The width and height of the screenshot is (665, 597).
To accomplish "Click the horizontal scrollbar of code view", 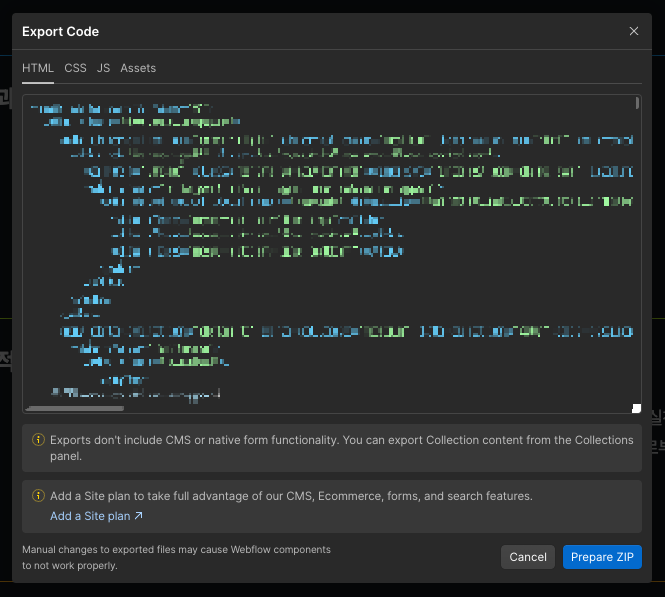I will coord(75,408).
